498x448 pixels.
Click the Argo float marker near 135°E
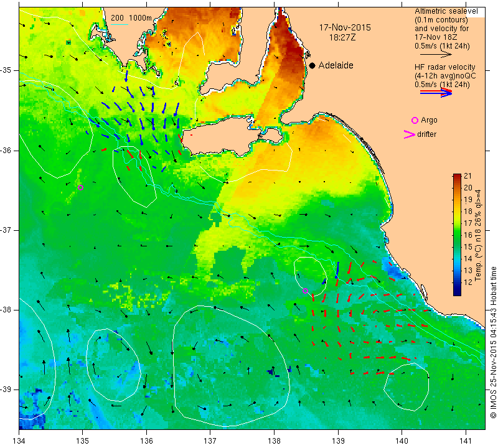[x=81, y=188]
